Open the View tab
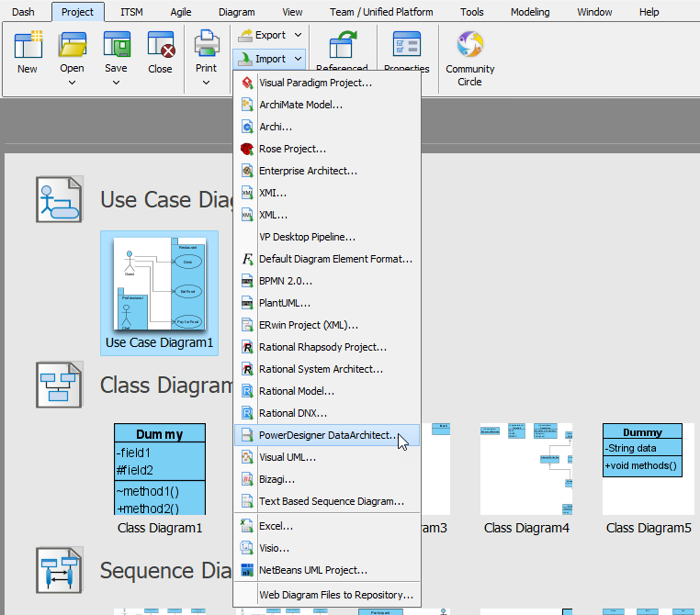The height and width of the screenshot is (615, 700). [292, 12]
